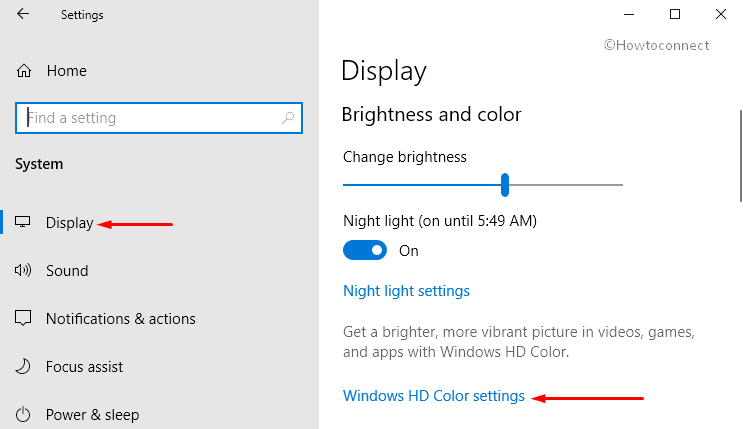Click the Change brightness slider handle

click(505, 185)
